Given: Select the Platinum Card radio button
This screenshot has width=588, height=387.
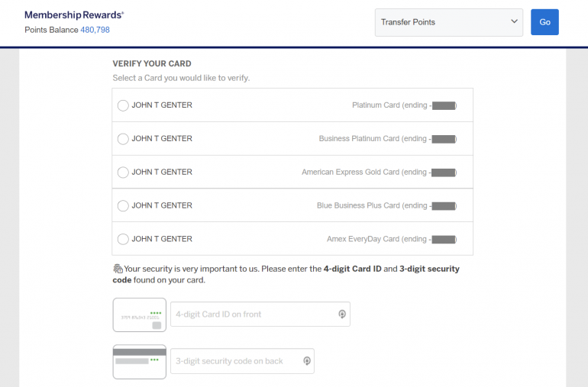Looking at the screenshot, I should (123, 105).
